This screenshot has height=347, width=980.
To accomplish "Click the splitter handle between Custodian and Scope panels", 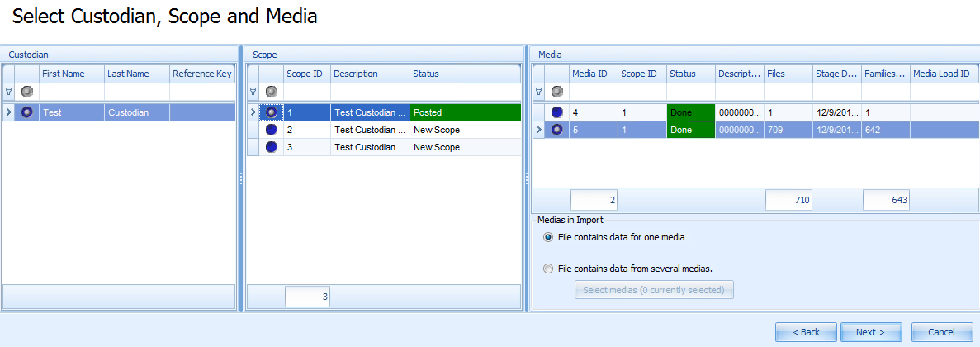I will tap(240, 178).
